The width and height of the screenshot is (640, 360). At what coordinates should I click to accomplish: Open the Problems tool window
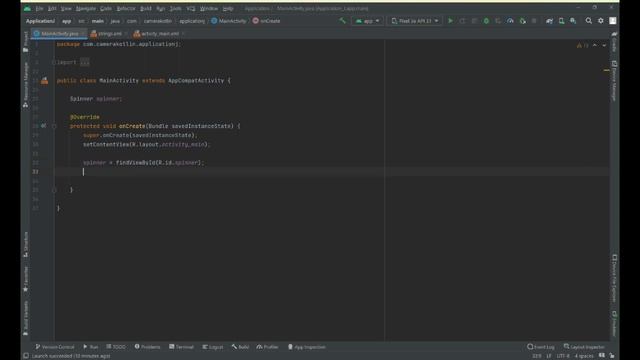click(x=147, y=347)
